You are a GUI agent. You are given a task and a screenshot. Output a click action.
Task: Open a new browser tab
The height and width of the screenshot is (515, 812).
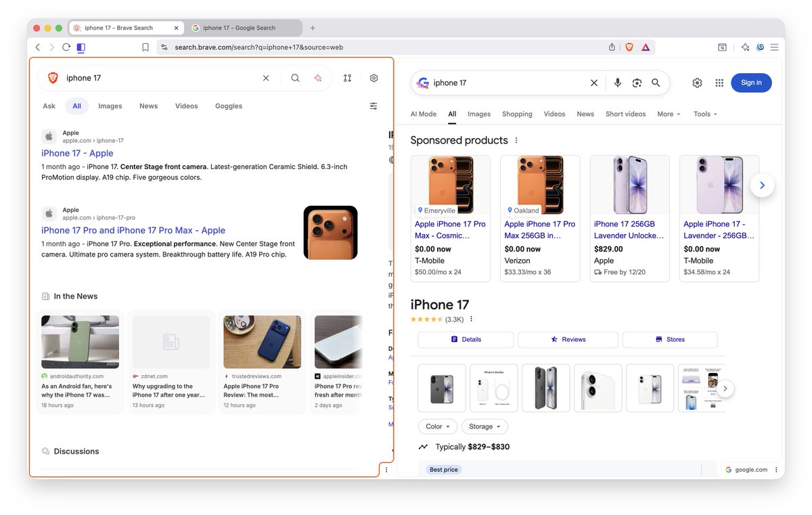tap(313, 28)
